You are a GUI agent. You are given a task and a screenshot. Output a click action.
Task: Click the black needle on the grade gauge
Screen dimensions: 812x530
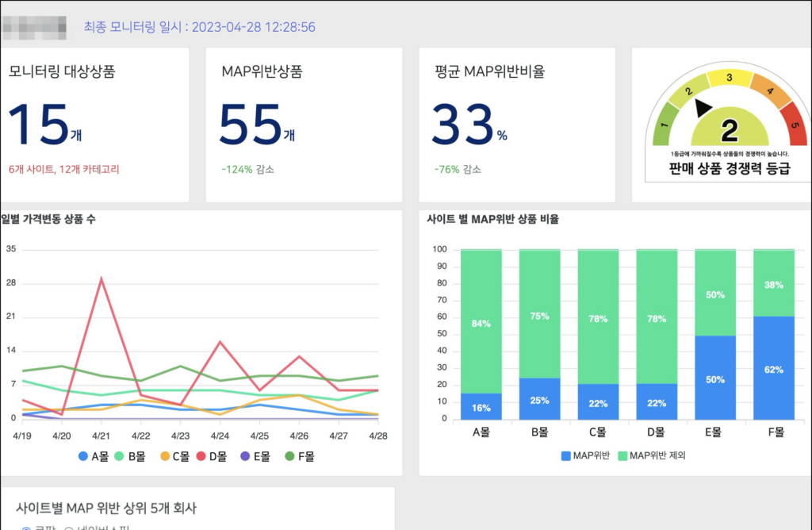click(x=703, y=109)
